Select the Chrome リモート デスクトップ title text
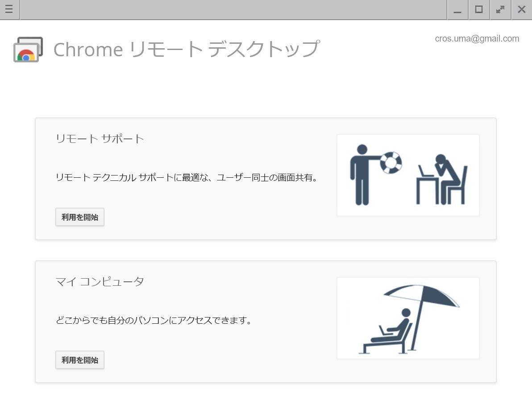 click(x=187, y=49)
